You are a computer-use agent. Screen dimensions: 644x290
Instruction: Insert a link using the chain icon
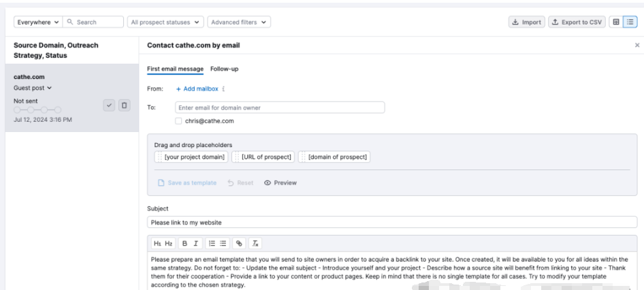coord(239,243)
